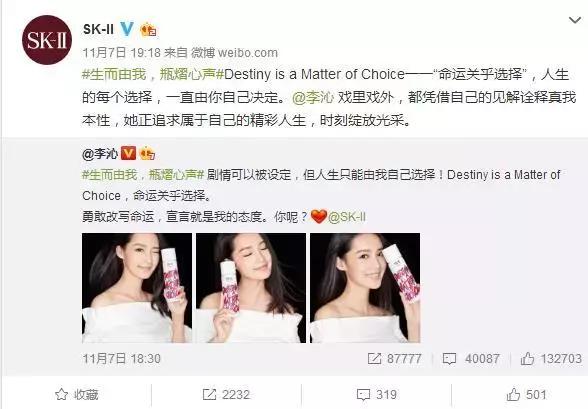
Task: Open first photo of woman winking with bottle
Action: 137,288
